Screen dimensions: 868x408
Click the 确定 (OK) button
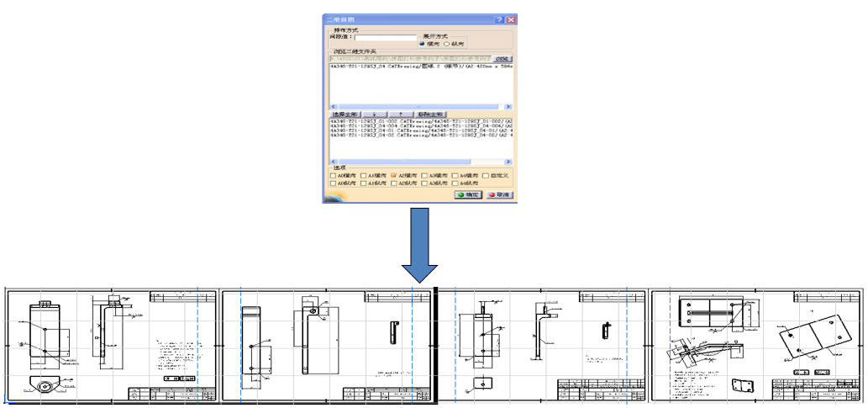click(468, 194)
